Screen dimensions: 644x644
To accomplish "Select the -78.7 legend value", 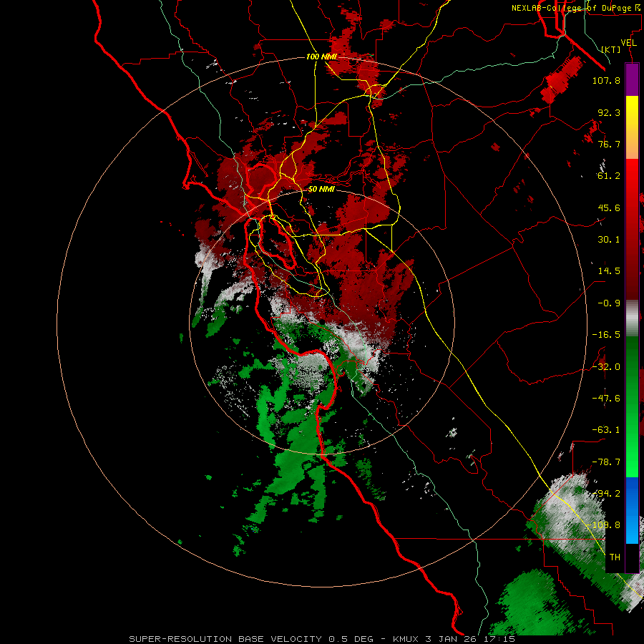I will [606, 462].
